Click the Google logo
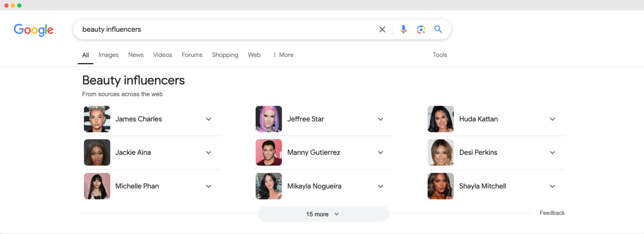This screenshot has height=234, width=644. pos(34,30)
